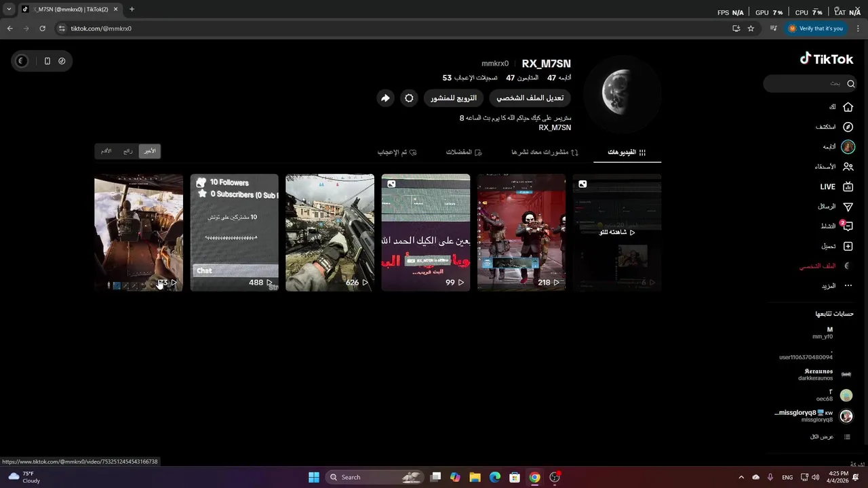Viewport: 868px width, 488px height.
Task: Open the Following avatar icon in sidebar
Action: pyautogui.click(x=848, y=147)
